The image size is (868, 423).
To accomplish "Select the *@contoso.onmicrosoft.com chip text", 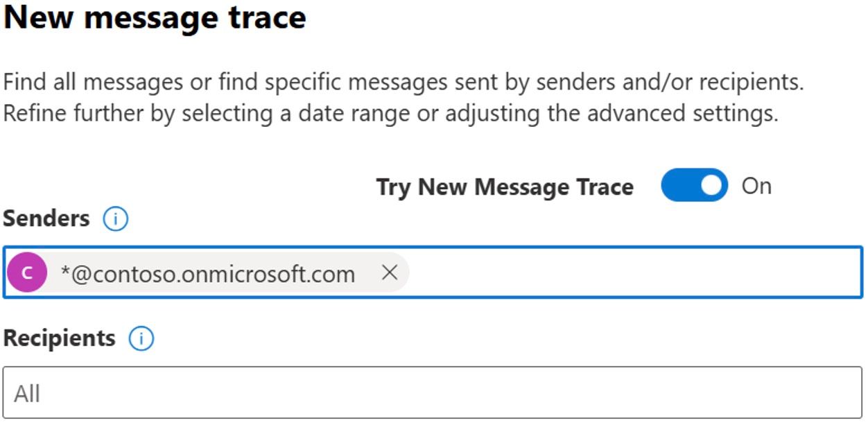I will pos(208,274).
